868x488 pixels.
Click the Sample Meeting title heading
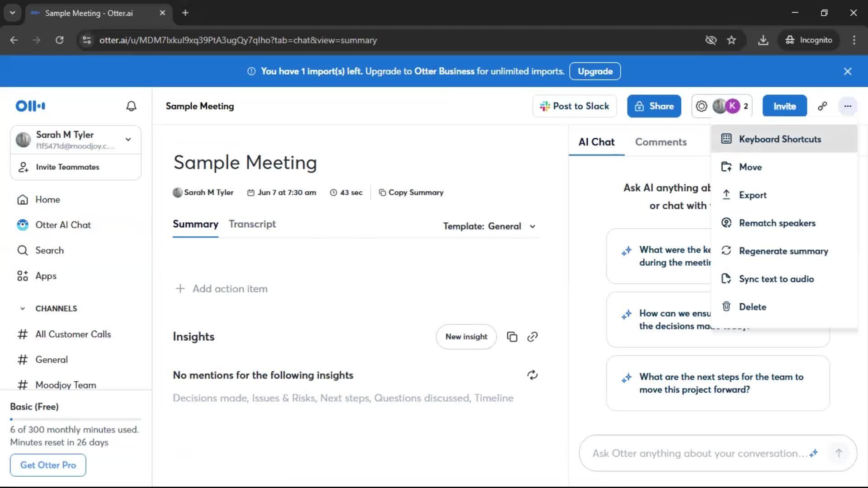coord(245,162)
